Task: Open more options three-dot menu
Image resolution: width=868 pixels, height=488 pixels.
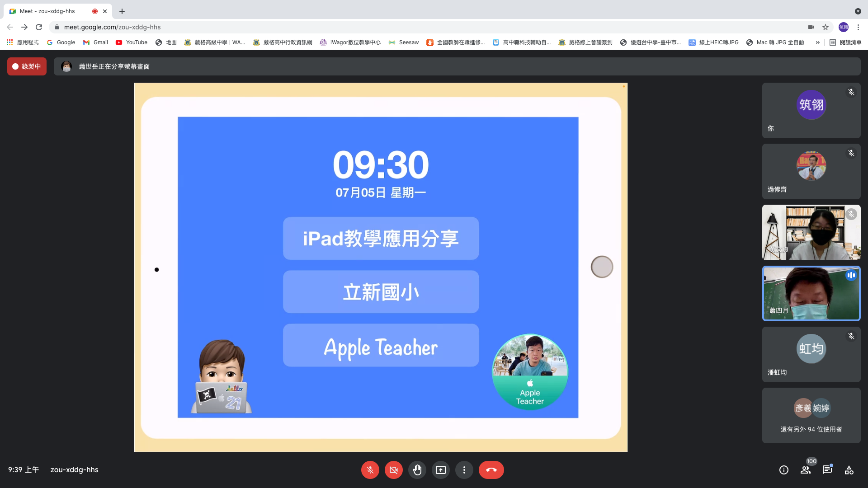Action: 464,470
